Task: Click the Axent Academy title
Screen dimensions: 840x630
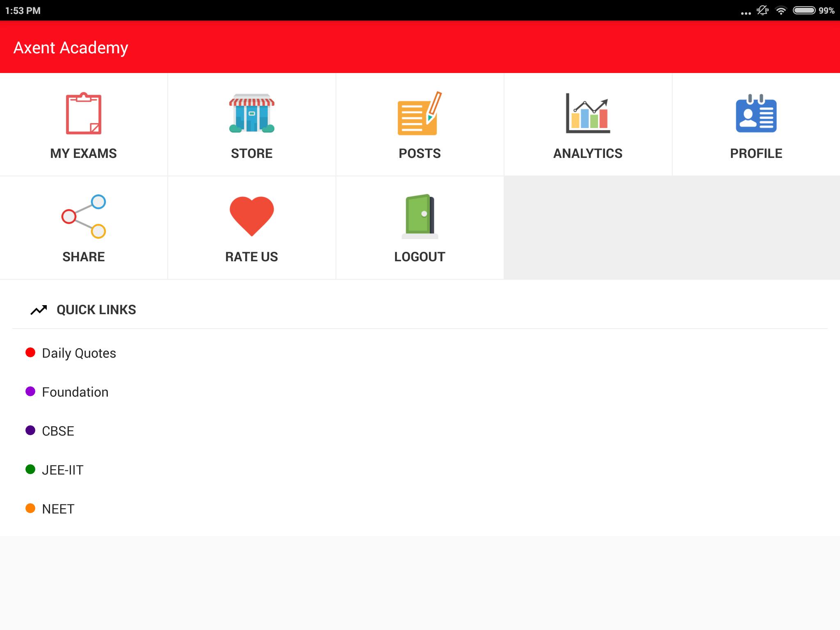Action: coord(71,48)
